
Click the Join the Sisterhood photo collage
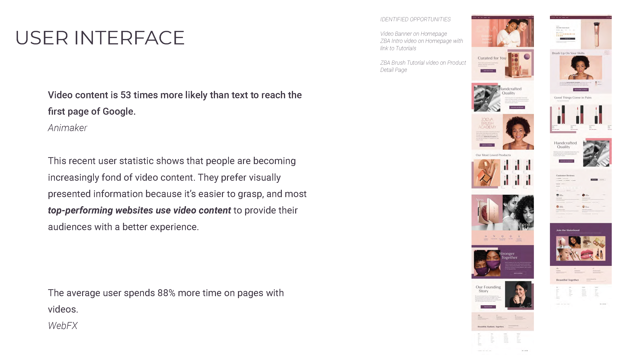(580, 248)
